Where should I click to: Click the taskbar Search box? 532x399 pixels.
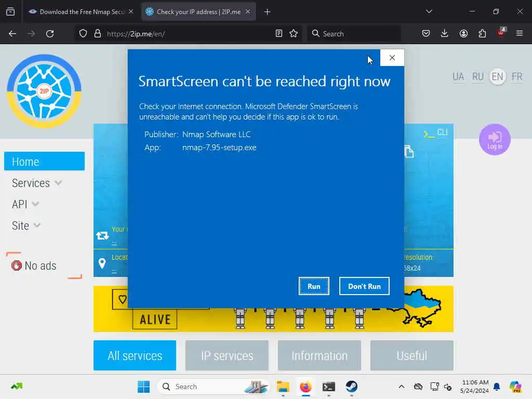214,387
